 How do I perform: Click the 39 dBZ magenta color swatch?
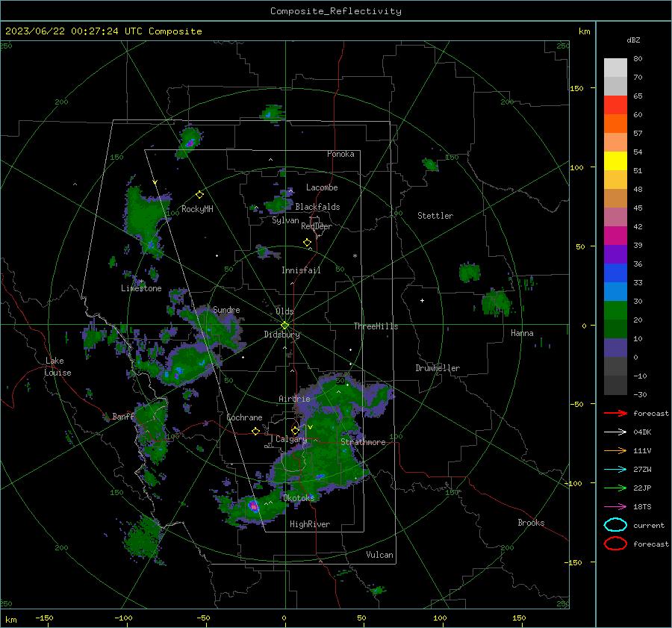pyautogui.click(x=615, y=236)
